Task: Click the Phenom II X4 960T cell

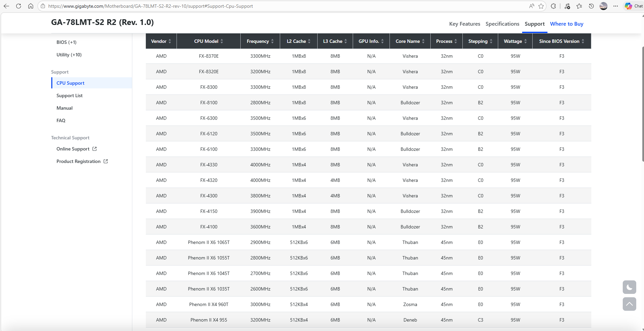Action: coord(209,304)
